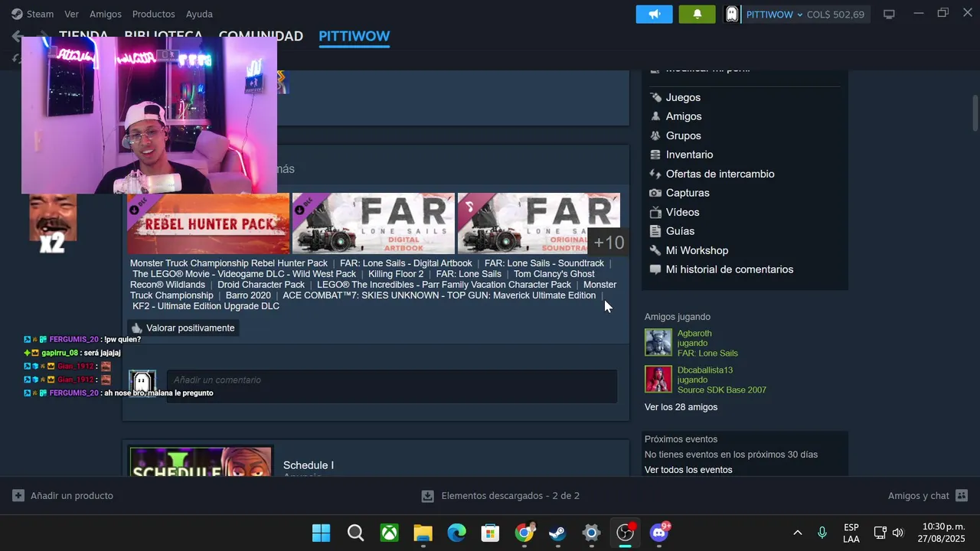Click the Vídeos TV icon
Viewport: 980px width, 551px height.
655,212
